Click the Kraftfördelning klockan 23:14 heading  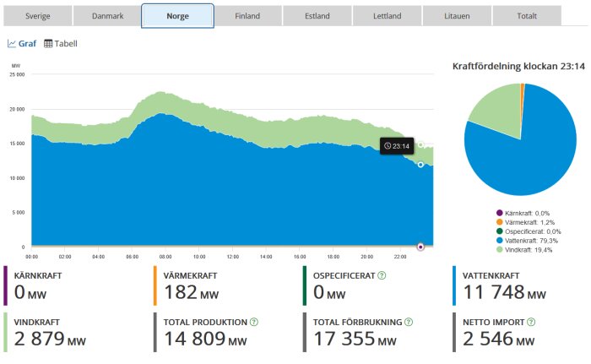518,67
